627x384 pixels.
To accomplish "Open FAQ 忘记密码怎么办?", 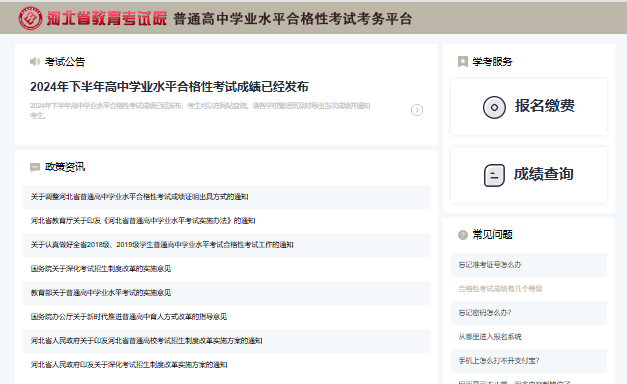I will pos(529,313).
